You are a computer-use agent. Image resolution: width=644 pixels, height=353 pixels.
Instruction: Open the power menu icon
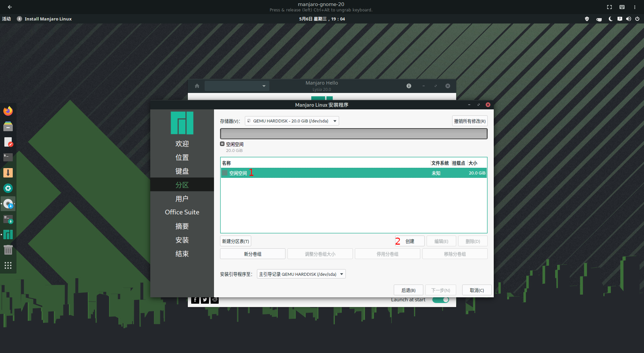pos(637,19)
